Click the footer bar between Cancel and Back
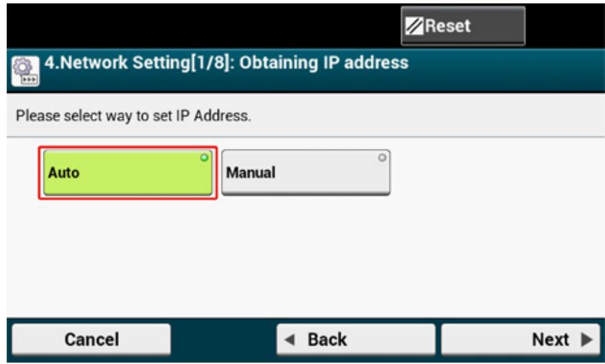Image resolution: width=605 pixels, height=364 pixels. point(224,340)
